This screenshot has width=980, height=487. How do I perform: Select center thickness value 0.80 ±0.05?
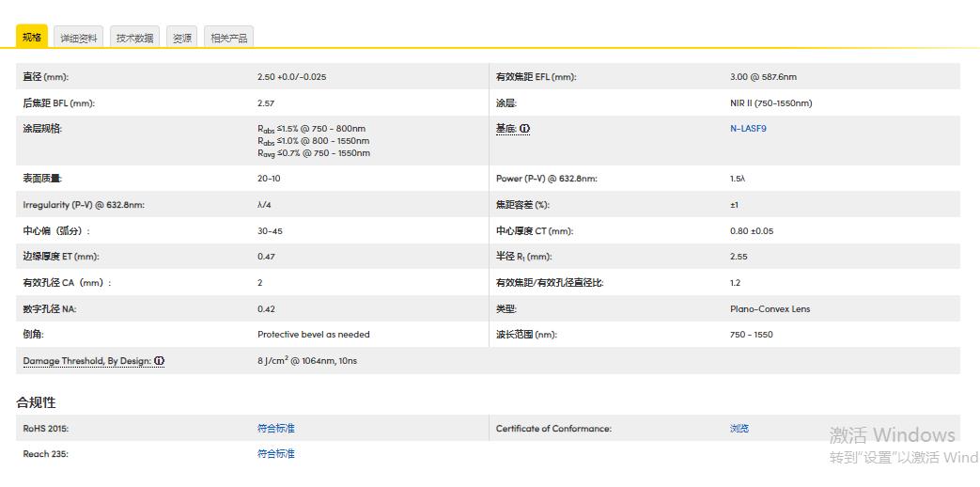tap(752, 230)
